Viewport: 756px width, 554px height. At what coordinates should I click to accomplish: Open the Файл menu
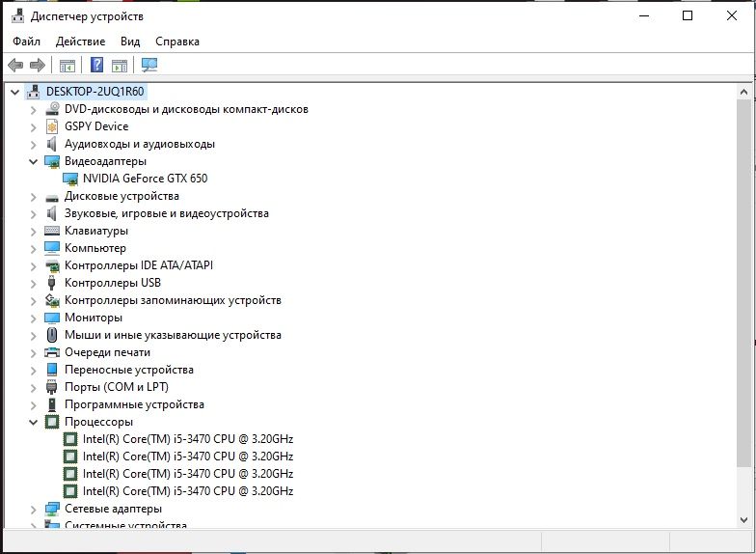pos(27,42)
